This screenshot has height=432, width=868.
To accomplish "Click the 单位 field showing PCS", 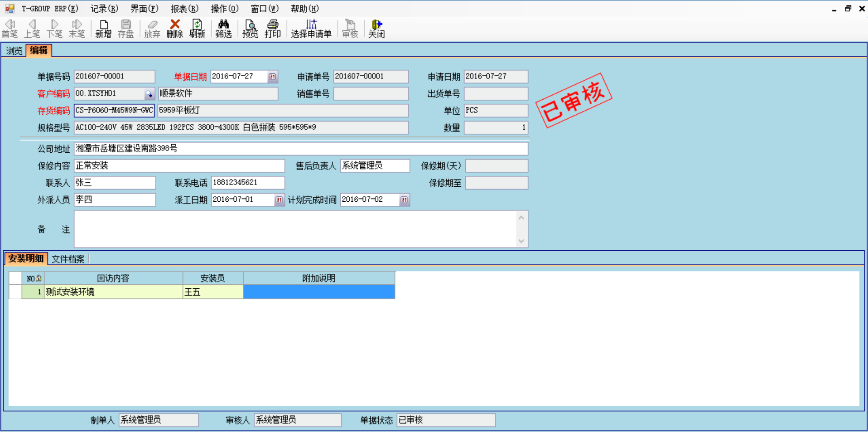I will (x=496, y=111).
